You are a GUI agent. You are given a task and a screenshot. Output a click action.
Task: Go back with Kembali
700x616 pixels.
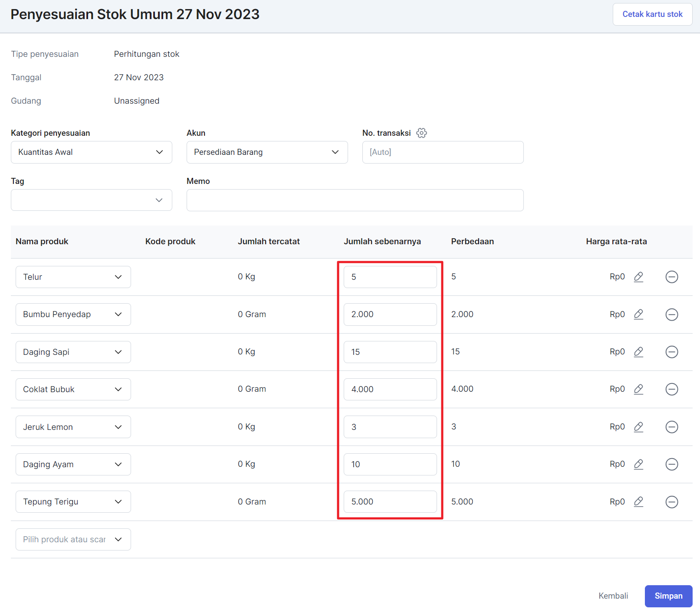pyautogui.click(x=613, y=596)
